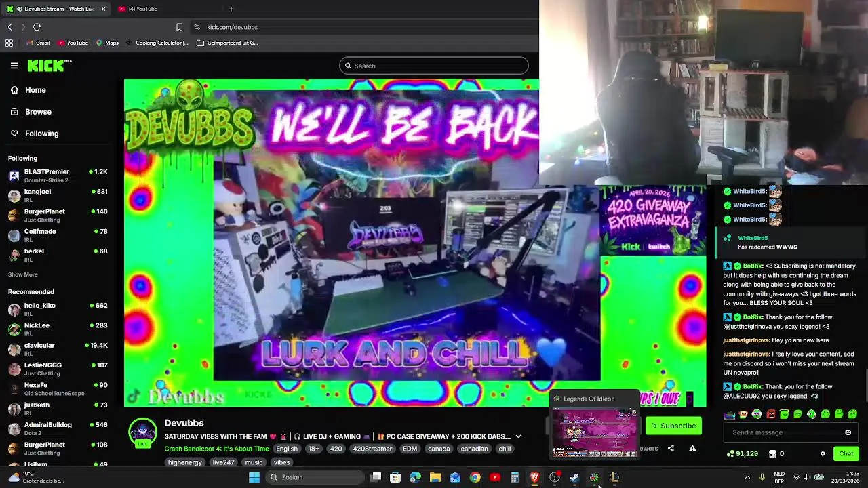Screen dimensions: 868x488
Task: Toggle the microphone tray icon
Action: tap(762, 477)
